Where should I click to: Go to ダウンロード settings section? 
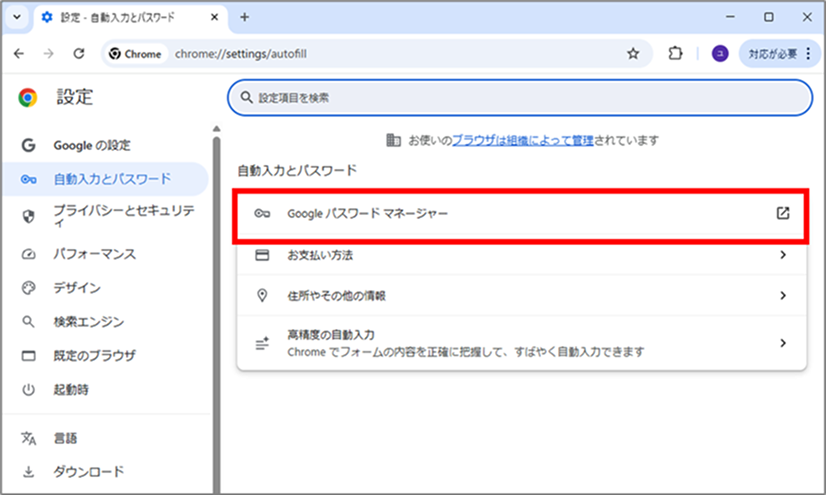pyautogui.click(x=88, y=471)
